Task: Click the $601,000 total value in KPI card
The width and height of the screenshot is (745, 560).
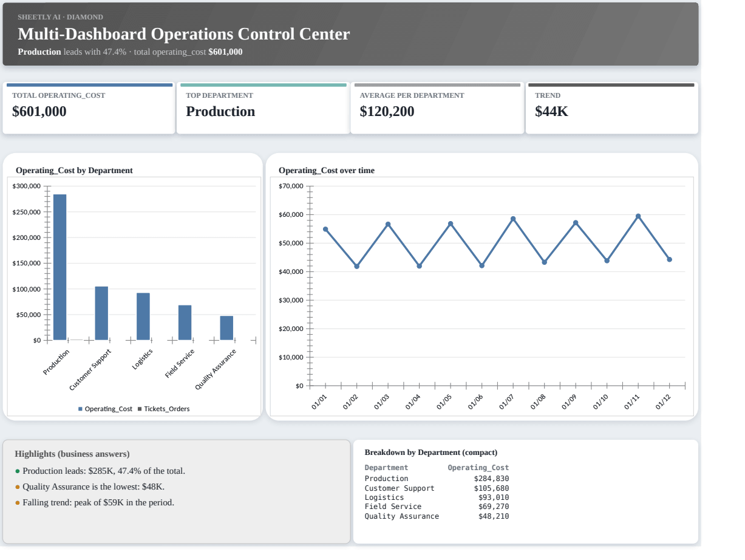Action: (39, 112)
